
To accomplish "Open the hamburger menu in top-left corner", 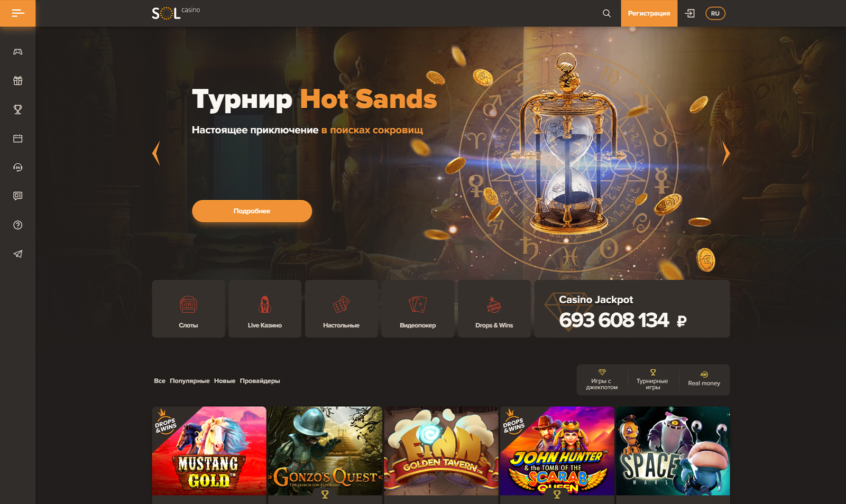I will coord(17,13).
